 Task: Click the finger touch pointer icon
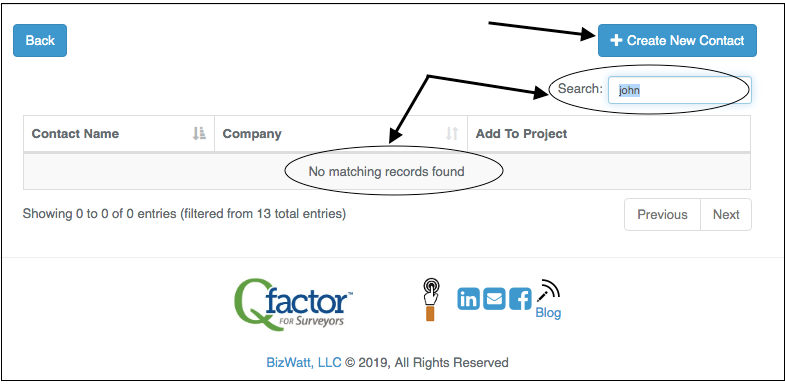pos(430,299)
